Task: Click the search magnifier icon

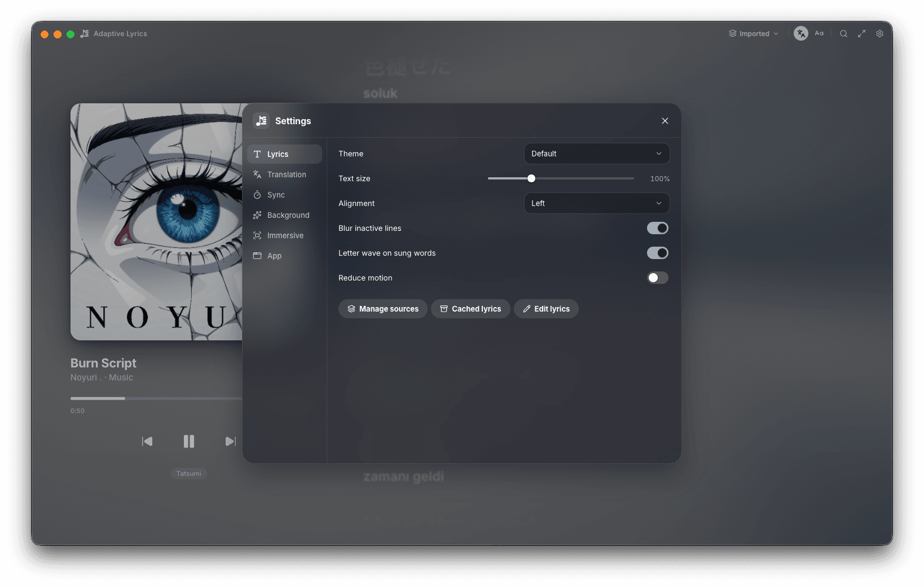Action: [x=843, y=34]
